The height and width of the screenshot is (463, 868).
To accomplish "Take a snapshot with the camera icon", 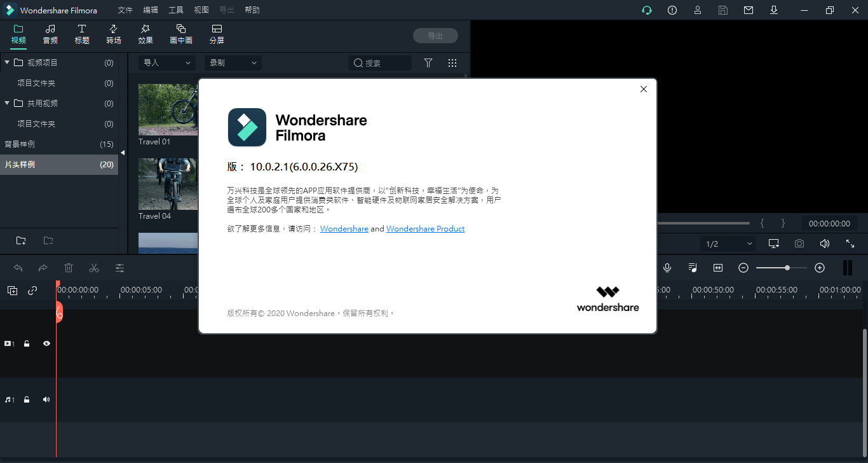I will 799,244.
